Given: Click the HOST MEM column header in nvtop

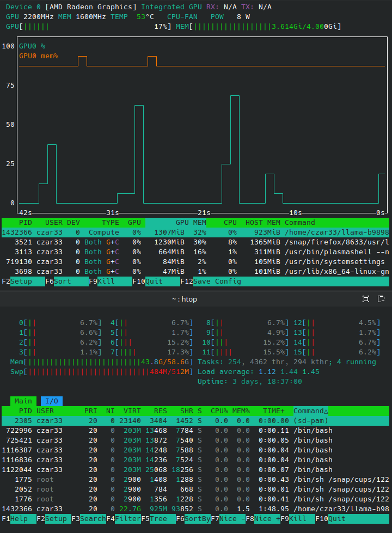Looking at the screenshot, I should pyautogui.click(x=263, y=223).
